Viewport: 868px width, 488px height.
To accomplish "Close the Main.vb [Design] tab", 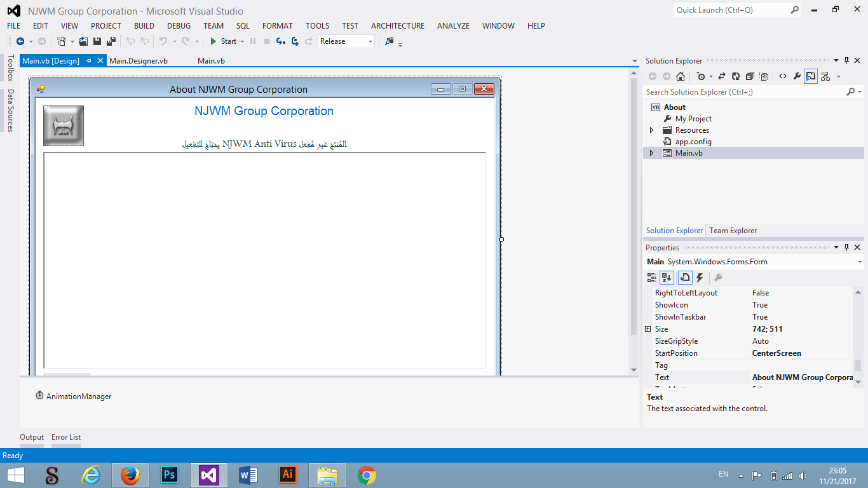I will (100, 61).
